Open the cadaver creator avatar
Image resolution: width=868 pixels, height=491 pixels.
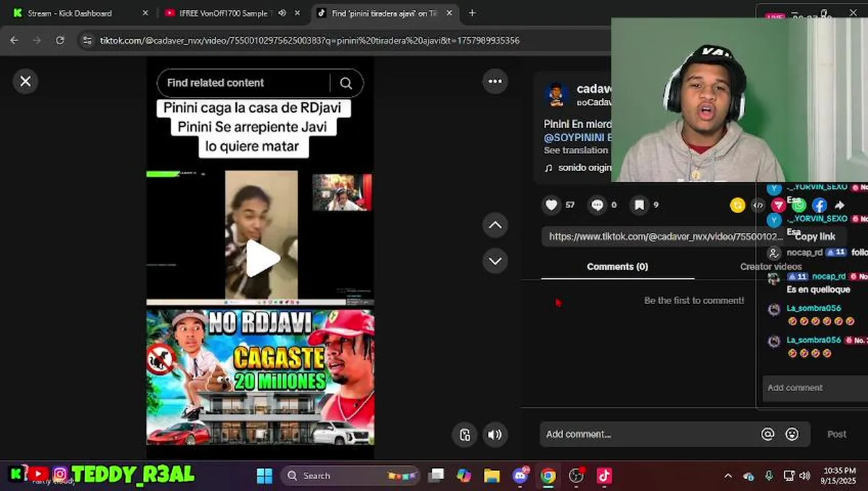coord(557,95)
